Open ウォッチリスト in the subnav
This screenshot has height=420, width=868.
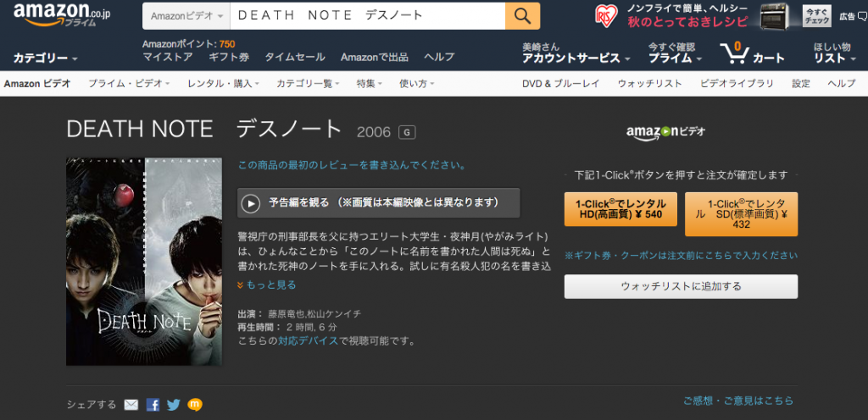coord(650,84)
